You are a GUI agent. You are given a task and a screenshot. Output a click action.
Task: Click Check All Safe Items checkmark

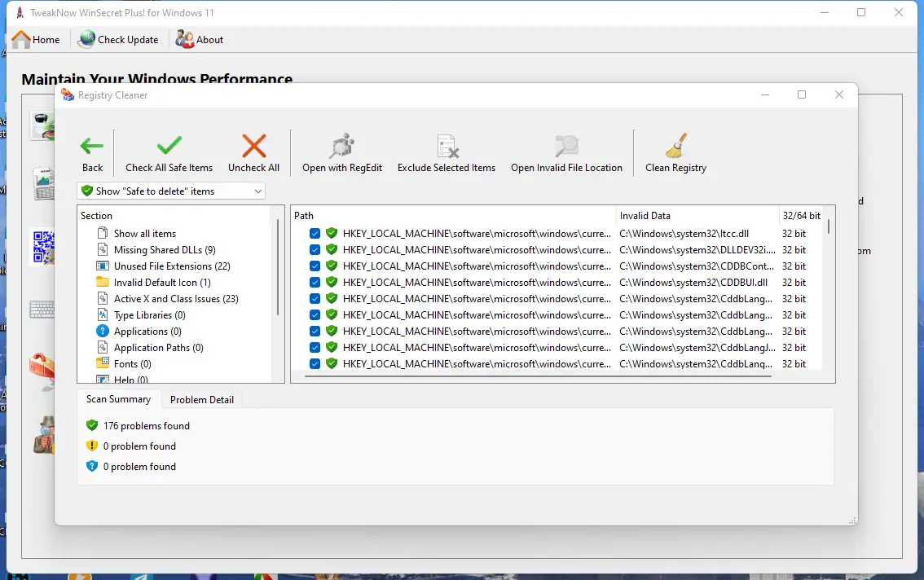(x=169, y=146)
